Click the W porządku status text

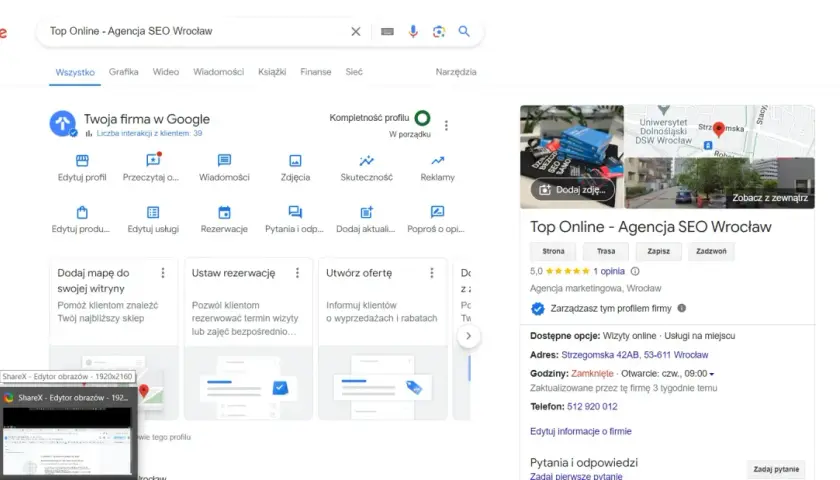click(x=410, y=134)
